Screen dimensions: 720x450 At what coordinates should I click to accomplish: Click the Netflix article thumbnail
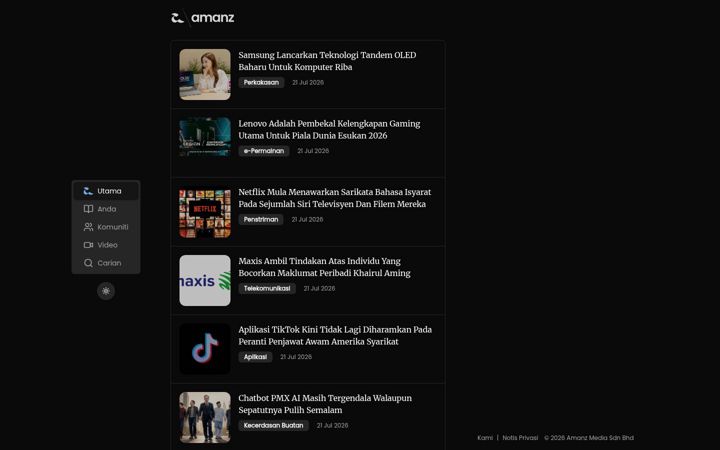click(x=205, y=213)
